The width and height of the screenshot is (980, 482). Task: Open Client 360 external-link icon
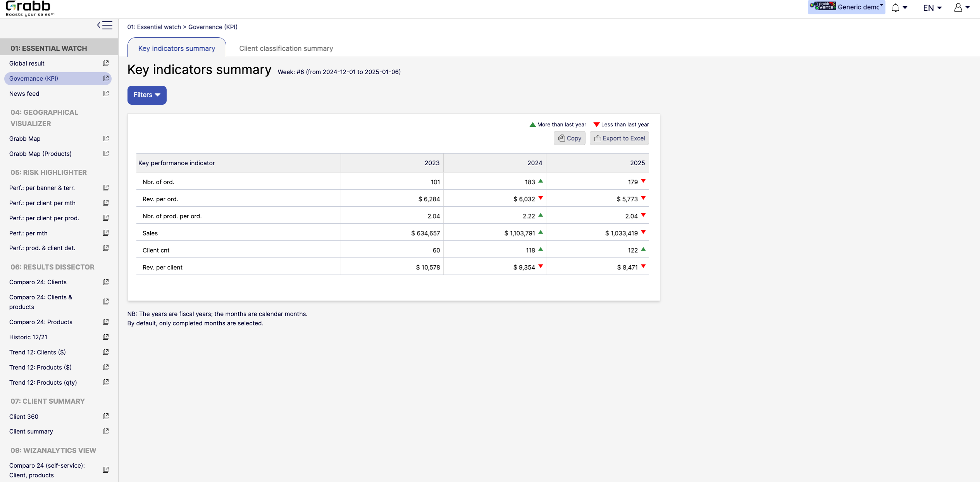point(106,416)
